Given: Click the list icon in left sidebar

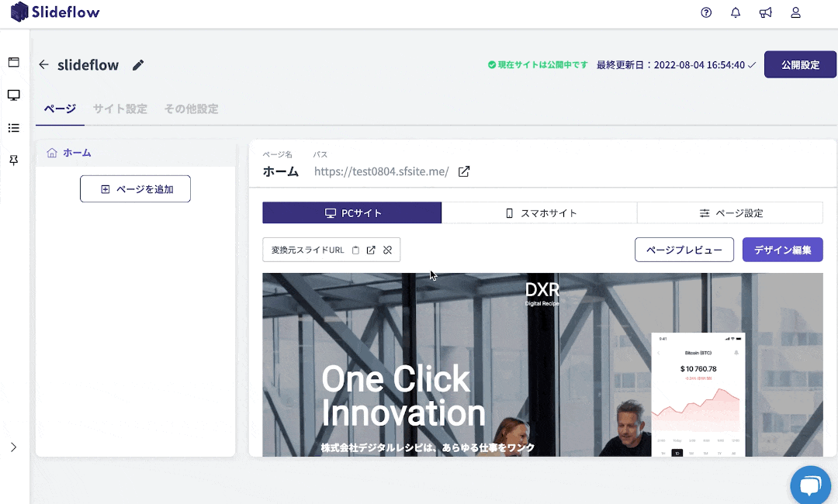Looking at the screenshot, I should coord(13,127).
